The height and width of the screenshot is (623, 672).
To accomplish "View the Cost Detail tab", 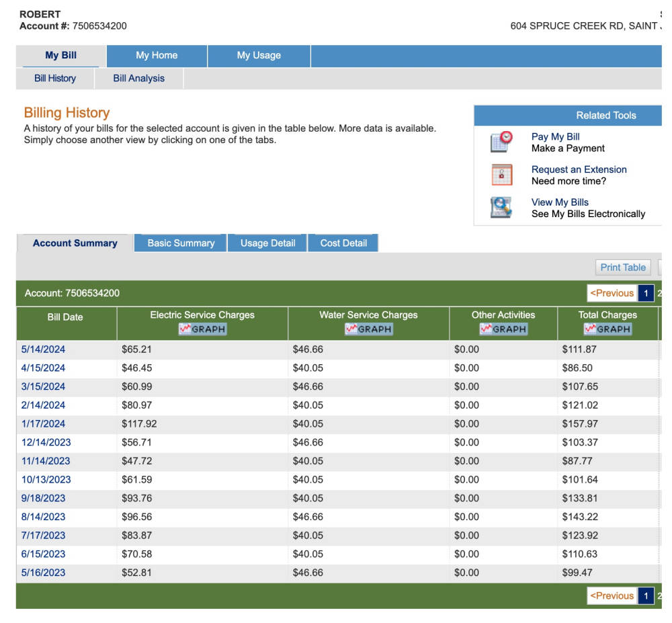I will click(x=343, y=243).
